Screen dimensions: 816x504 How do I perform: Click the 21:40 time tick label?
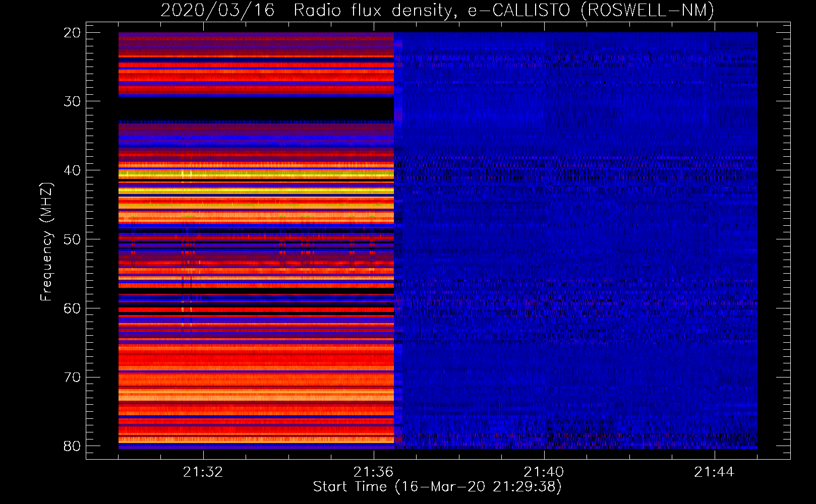544,472
